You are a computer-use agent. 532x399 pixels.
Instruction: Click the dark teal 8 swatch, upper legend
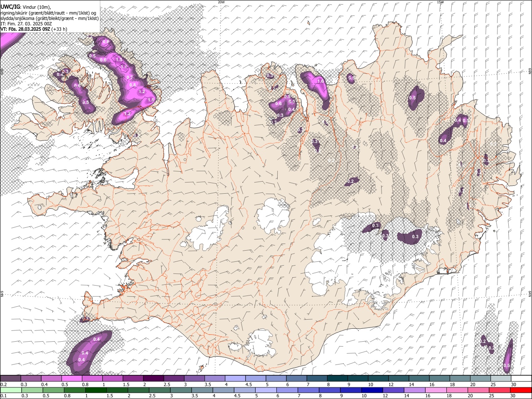337,378
